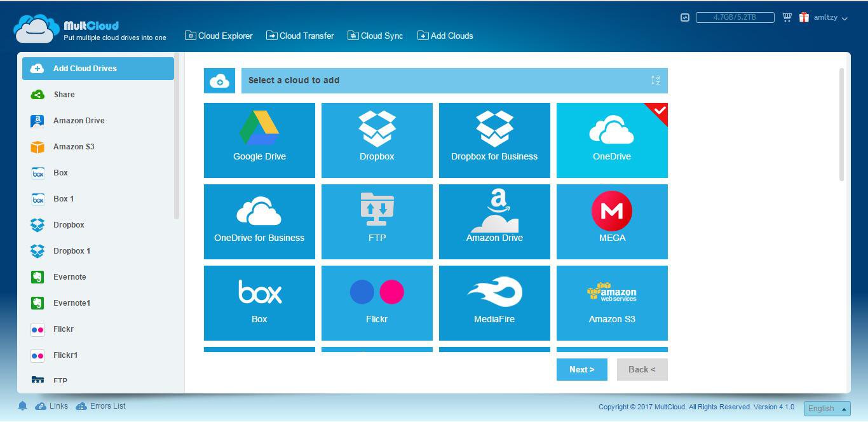
Task: Click the Back button
Action: 642,369
